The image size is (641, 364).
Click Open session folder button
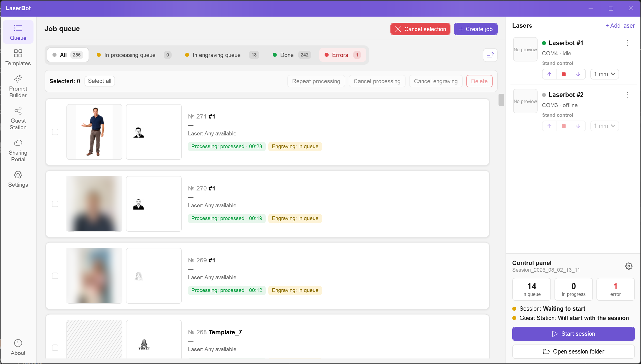pos(573,351)
